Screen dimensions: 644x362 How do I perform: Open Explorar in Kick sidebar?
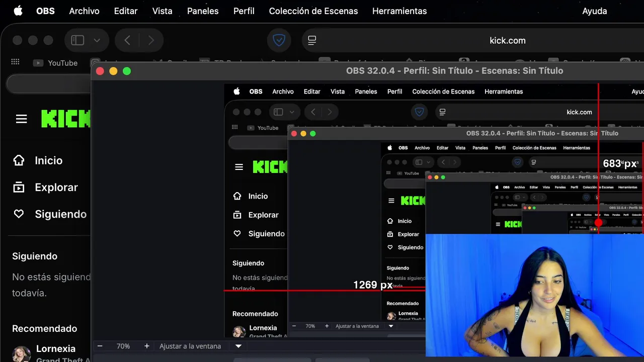pos(45,187)
